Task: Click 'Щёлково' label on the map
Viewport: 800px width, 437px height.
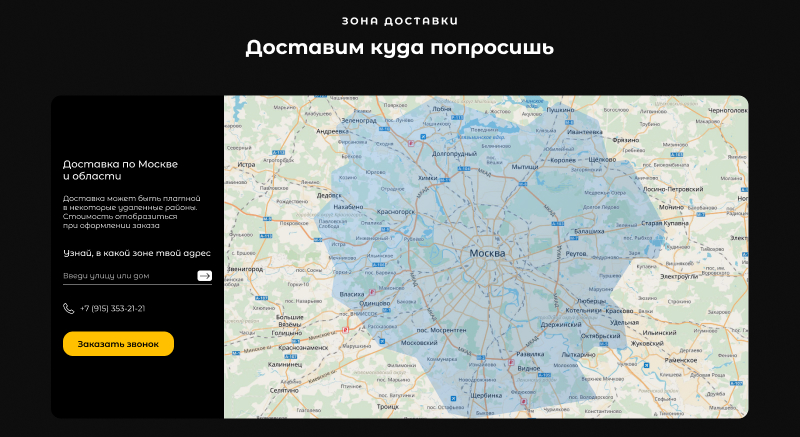Action: [602, 160]
